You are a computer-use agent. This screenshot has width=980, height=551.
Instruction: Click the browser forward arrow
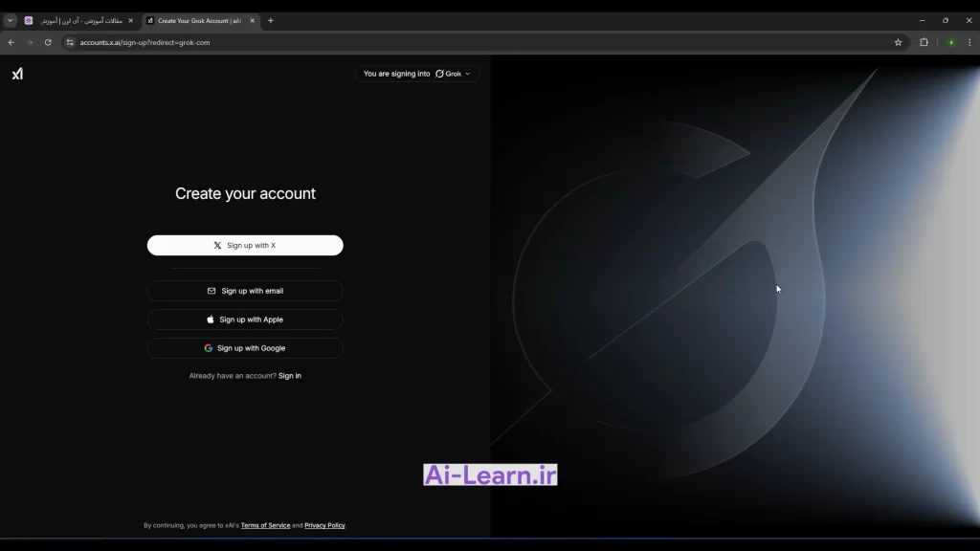coord(30,42)
